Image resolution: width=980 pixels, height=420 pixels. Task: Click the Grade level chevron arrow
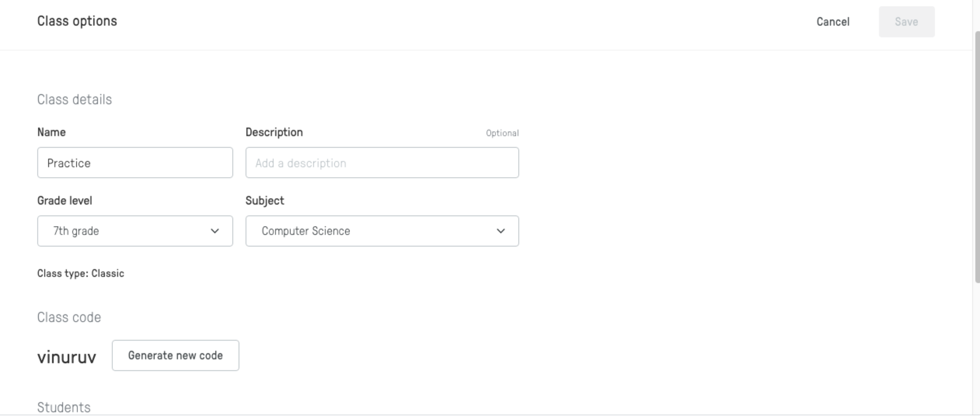215,231
